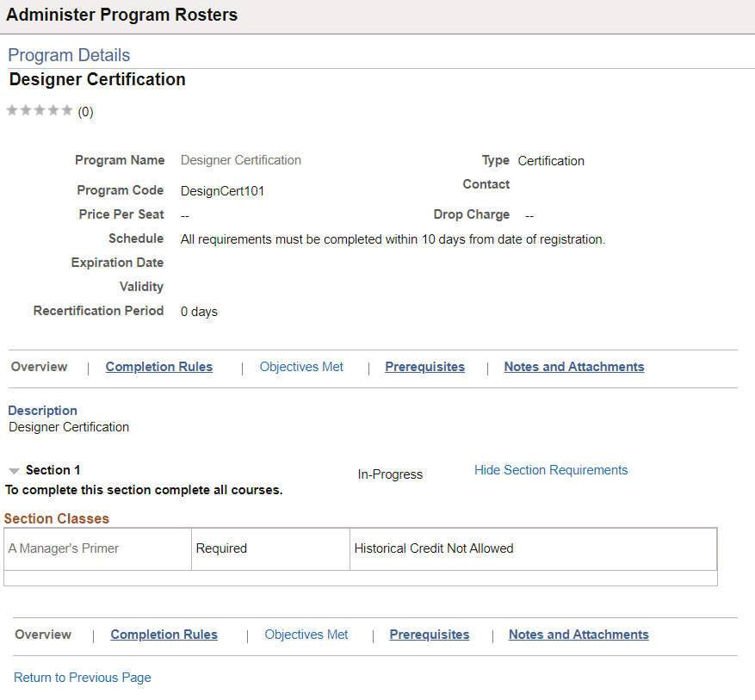Viewport: 755px width, 700px height.
Task: Collapse the Section 1 disclosure triangle
Action: (x=14, y=469)
